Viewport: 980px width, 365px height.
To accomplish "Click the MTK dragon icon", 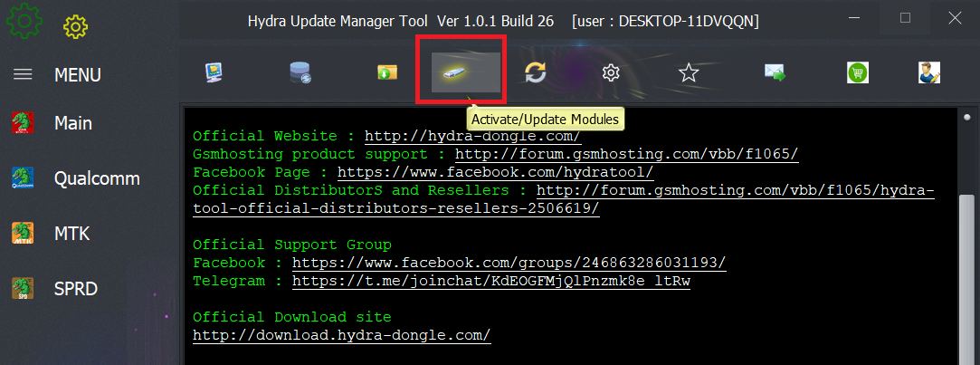I will 24,234.
